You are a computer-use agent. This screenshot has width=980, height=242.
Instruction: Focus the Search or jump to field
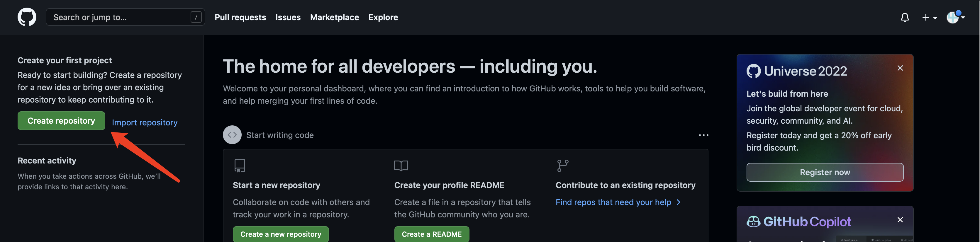[120, 17]
